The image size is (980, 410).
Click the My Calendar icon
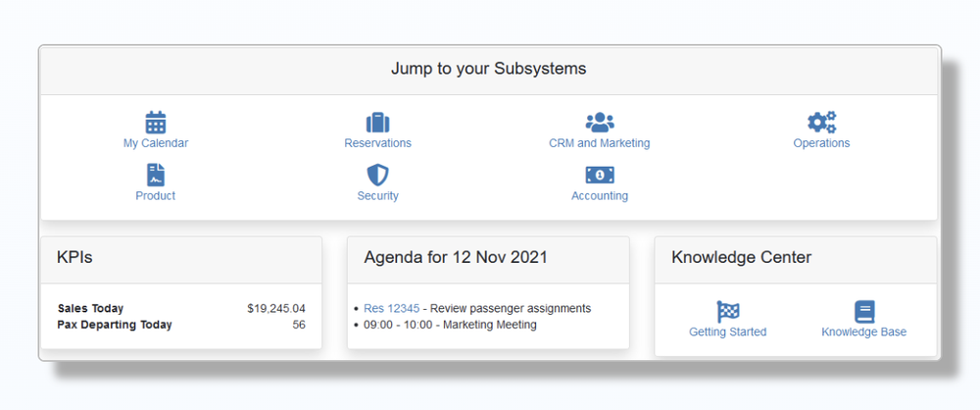click(156, 123)
